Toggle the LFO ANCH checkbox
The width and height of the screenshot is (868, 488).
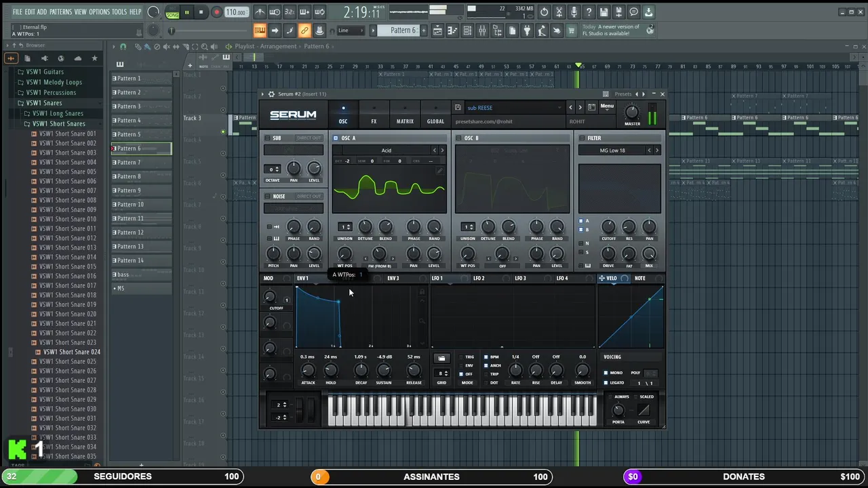tap(486, 365)
